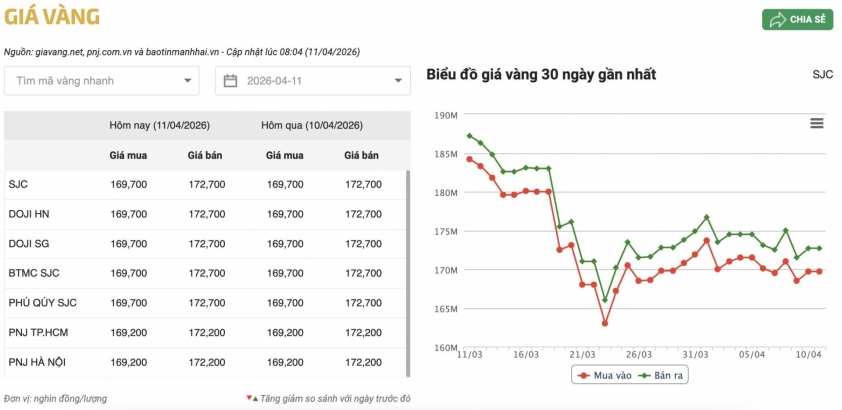Screen dimensions: 842x410
Task: Click the PNJ TP.HCM row name
Action: point(36,332)
